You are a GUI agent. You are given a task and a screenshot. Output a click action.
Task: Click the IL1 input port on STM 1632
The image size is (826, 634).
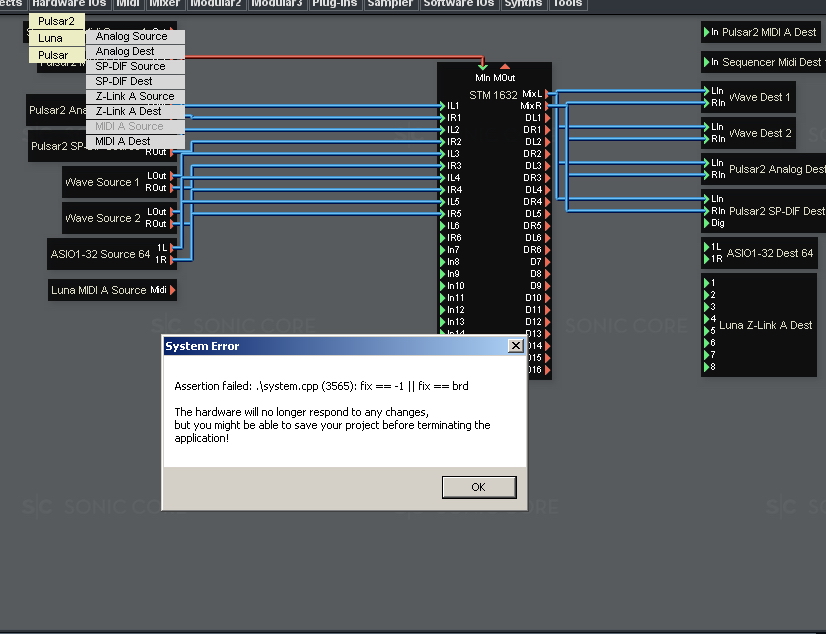pos(442,106)
